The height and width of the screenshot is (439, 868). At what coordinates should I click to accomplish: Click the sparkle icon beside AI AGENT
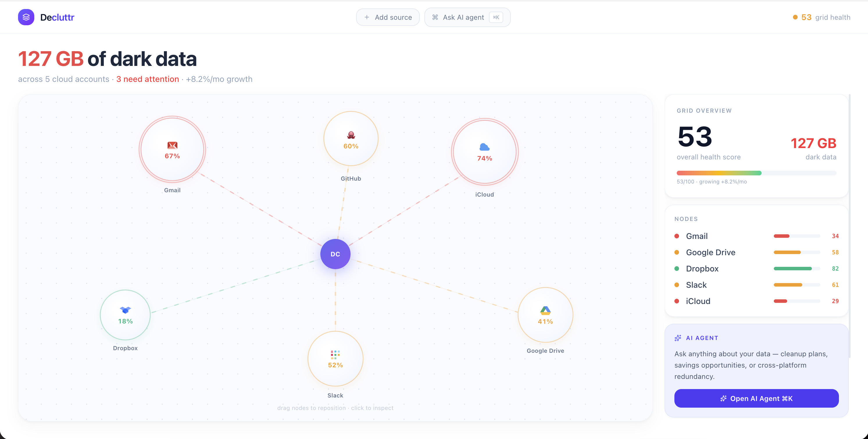click(678, 338)
